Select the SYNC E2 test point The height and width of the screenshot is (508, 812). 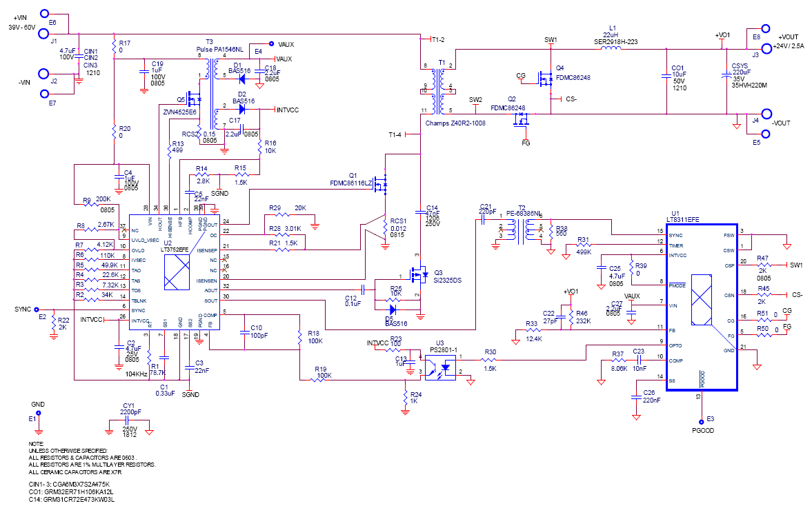[x=37, y=309]
